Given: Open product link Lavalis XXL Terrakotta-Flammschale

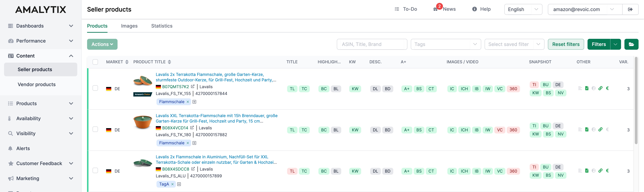Looking at the screenshot, I should [217, 118].
